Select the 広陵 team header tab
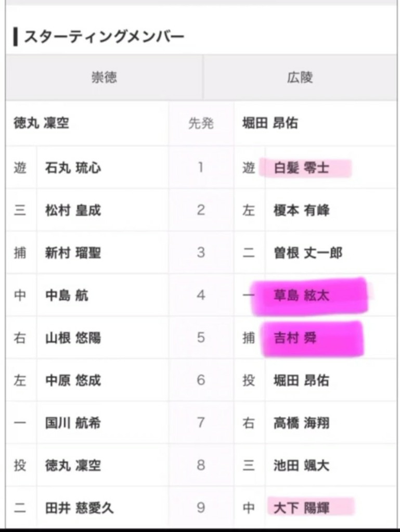The height and width of the screenshot is (532, 400). coord(300,77)
